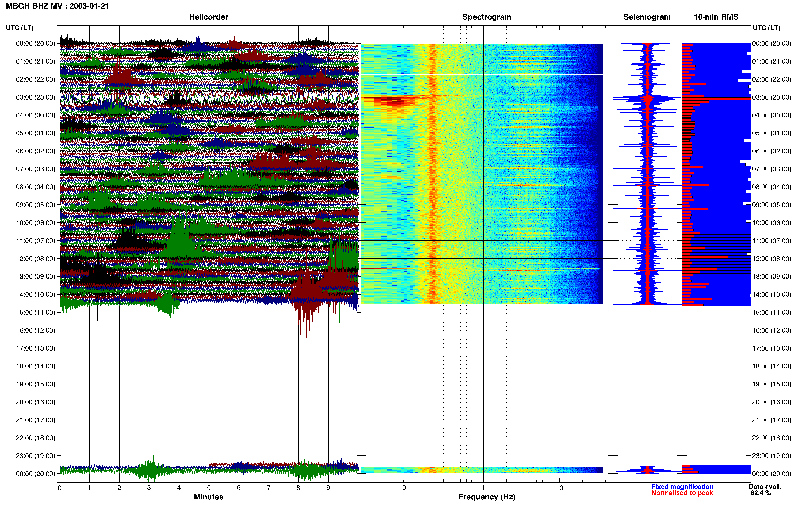Click RMS panel time label '08:00 (04:00)'
This screenshot has height=508, width=812.
point(772,187)
